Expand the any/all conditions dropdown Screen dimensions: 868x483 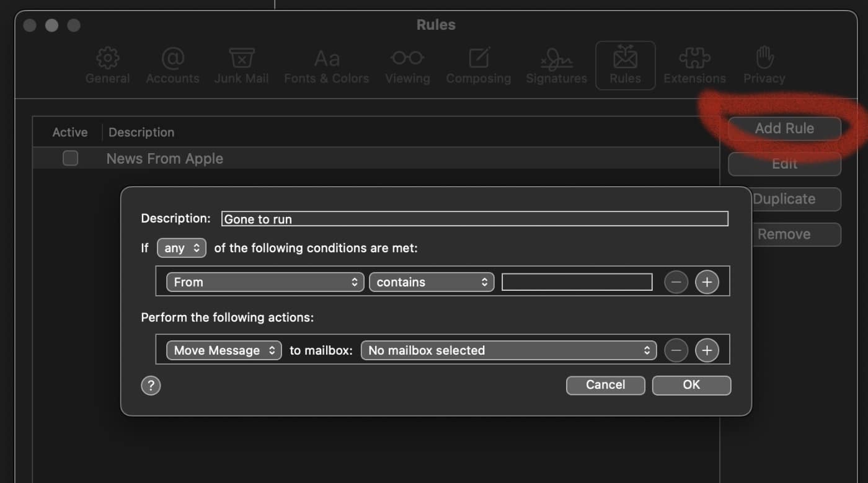coord(181,248)
